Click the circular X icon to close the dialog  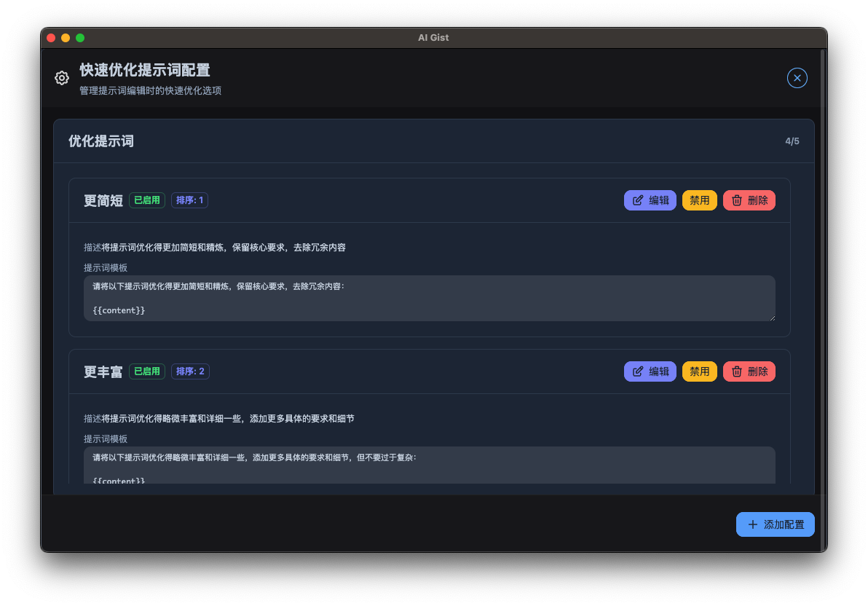pyautogui.click(x=797, y=78)
